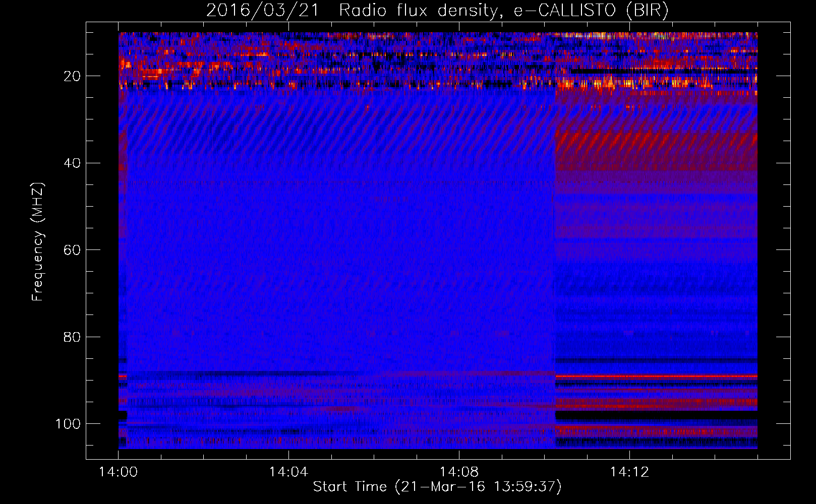
Task: Select the '60' frequency tick label
Action: (x=72, y=250)
